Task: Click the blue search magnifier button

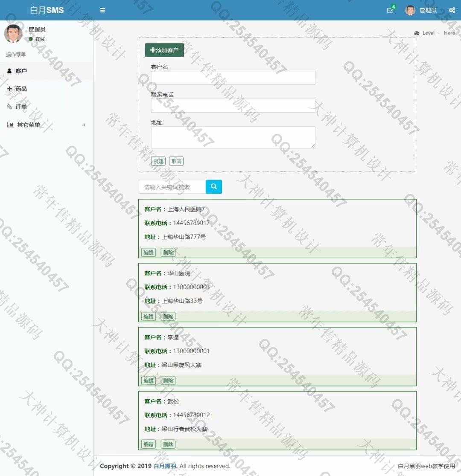Action: tap(214, 187)
